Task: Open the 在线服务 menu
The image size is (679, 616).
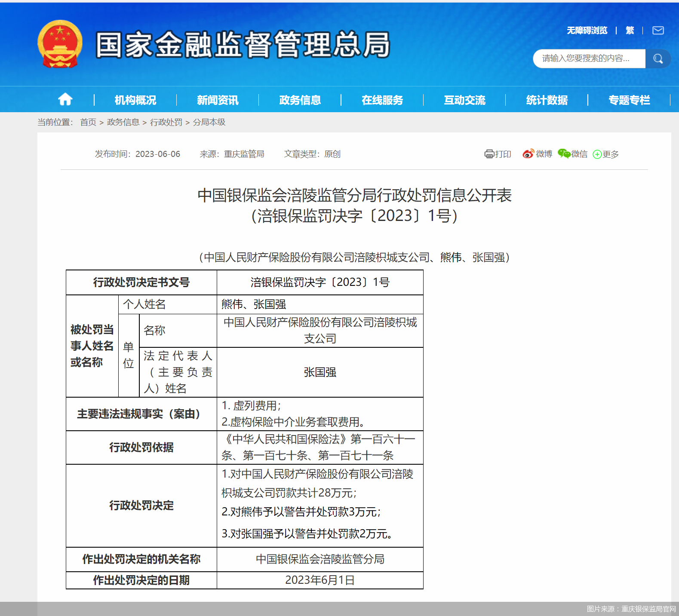Action: coord(382,100)
